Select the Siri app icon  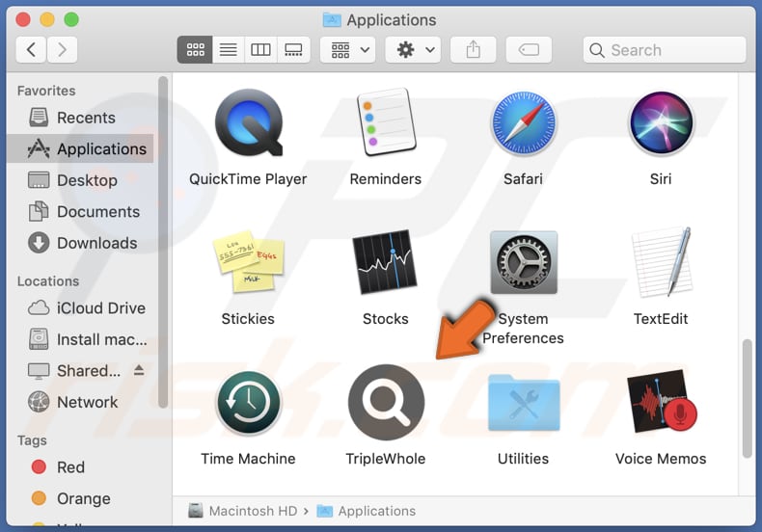tap(661, 122)
